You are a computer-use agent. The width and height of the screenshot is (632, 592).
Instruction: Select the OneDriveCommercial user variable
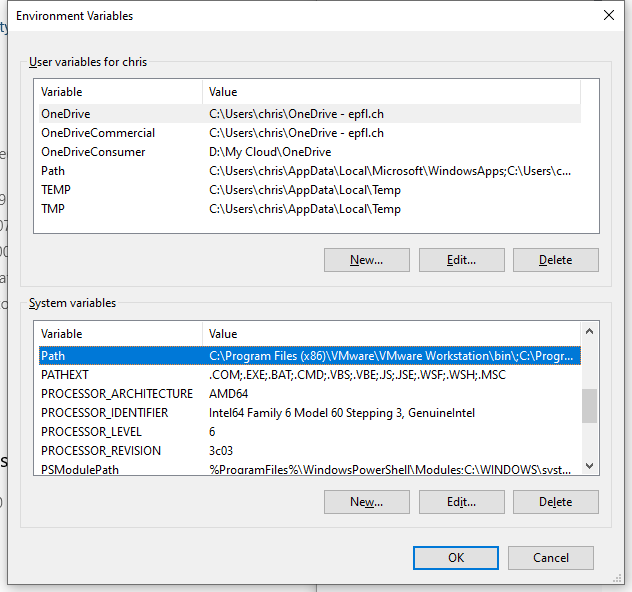pos(98,133)
